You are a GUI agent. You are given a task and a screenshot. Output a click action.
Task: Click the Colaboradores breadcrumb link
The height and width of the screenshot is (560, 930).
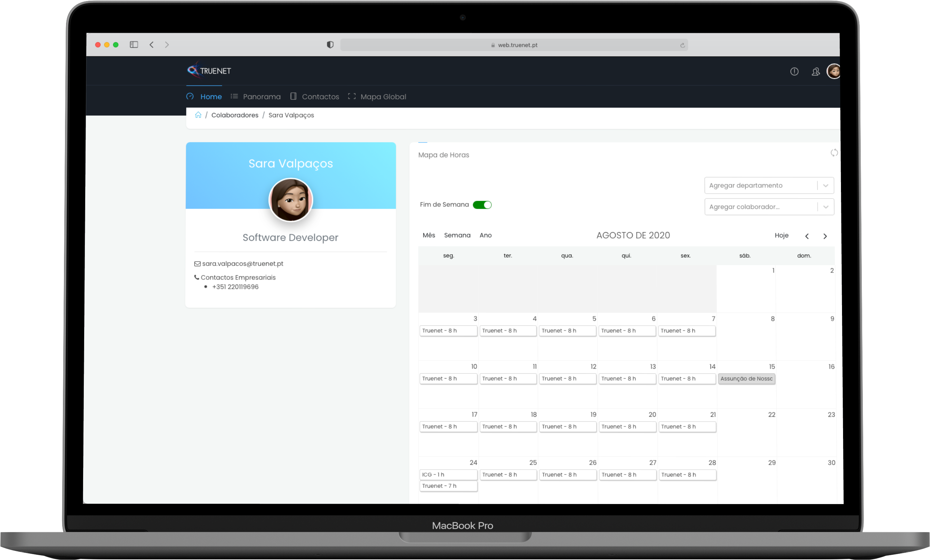coord(234,115)
